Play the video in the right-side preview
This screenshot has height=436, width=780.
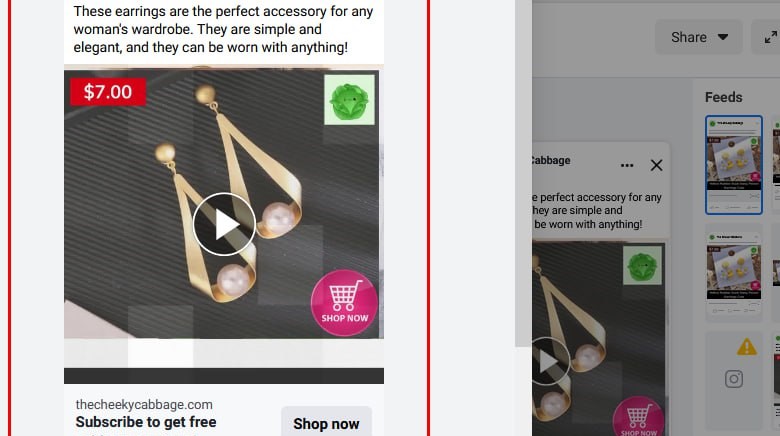tap(549, 361)
